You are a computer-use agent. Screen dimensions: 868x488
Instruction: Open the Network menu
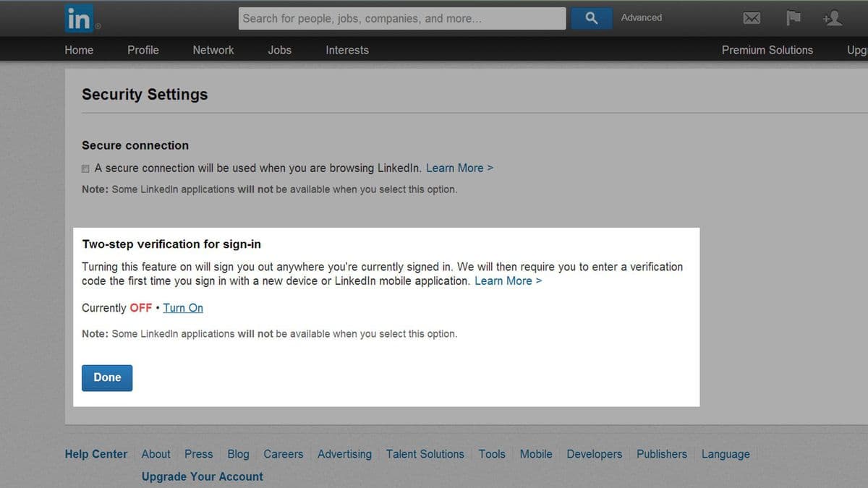coord(213,50)
